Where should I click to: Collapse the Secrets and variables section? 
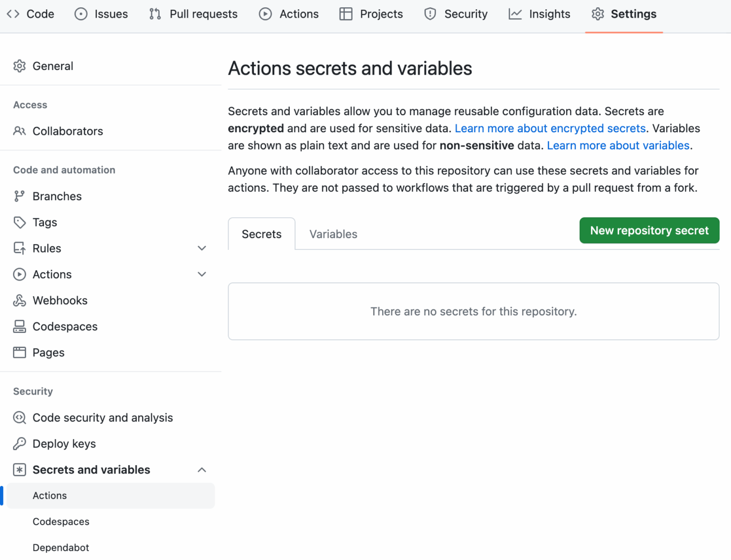click(x=202, y=470)
